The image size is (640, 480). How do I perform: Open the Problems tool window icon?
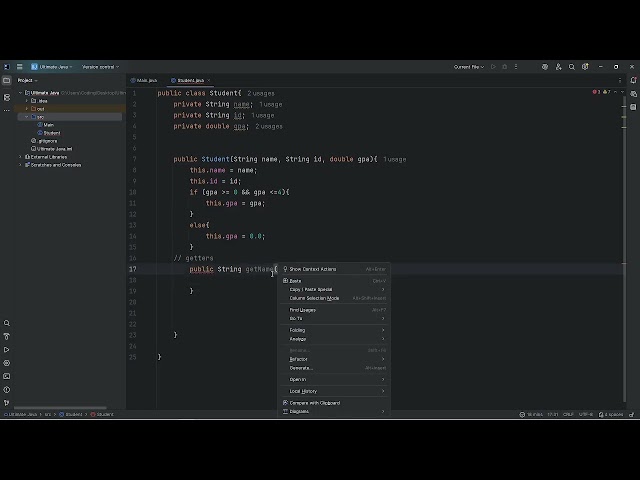pyautogui.click(x=7, y=390)
